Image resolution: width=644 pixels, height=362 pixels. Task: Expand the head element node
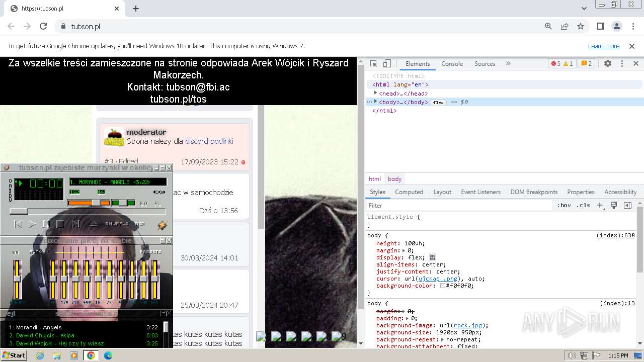click(x=375, y=93)
